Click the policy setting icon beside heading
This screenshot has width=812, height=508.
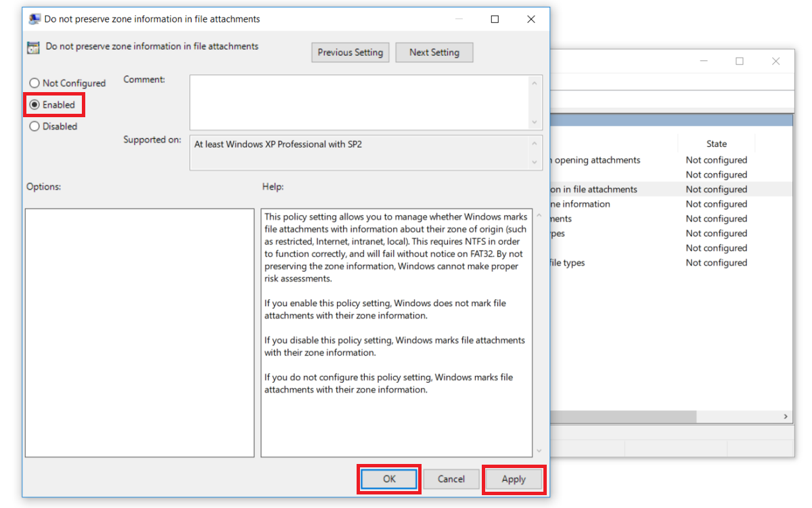[x=33, y=47]
